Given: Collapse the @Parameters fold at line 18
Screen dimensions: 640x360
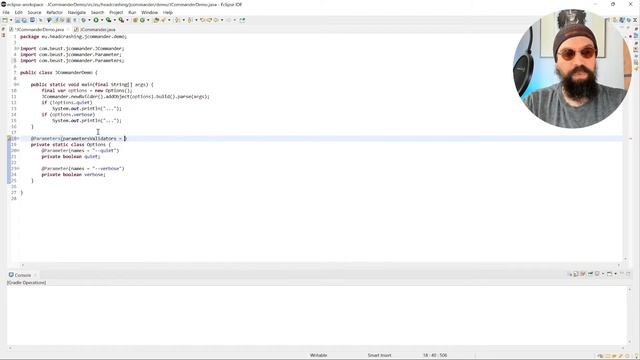Looking at the screenshot, I should [x=18, y=138].
